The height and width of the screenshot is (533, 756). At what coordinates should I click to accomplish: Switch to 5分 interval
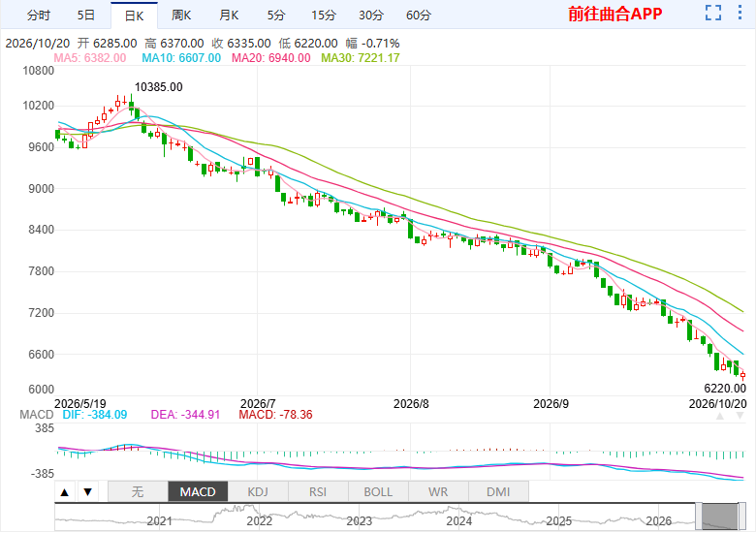pos(276,16)
